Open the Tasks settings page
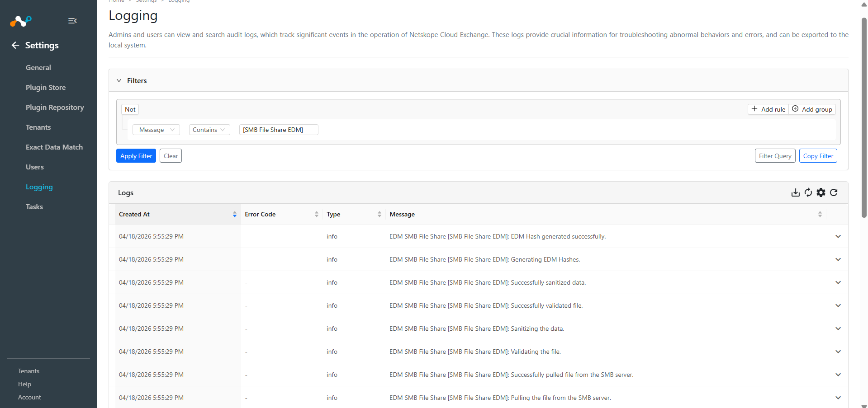The width and height of the screenshot is (868, 408). [x=34, y=207]
